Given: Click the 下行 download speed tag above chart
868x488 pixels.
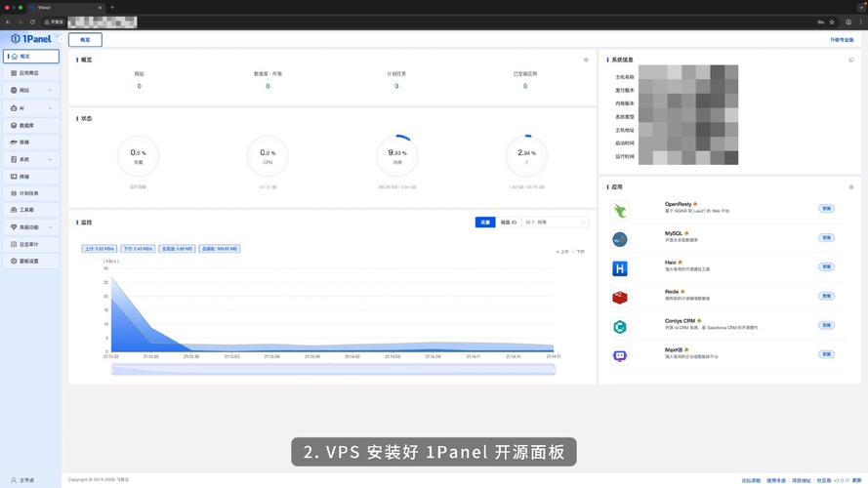Looking at the screenshot, I should pos(139,249).
